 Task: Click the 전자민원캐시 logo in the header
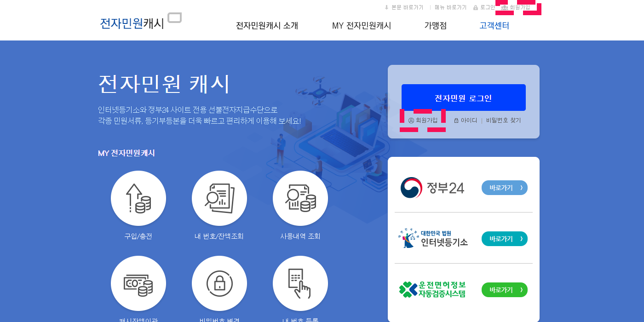141,21
